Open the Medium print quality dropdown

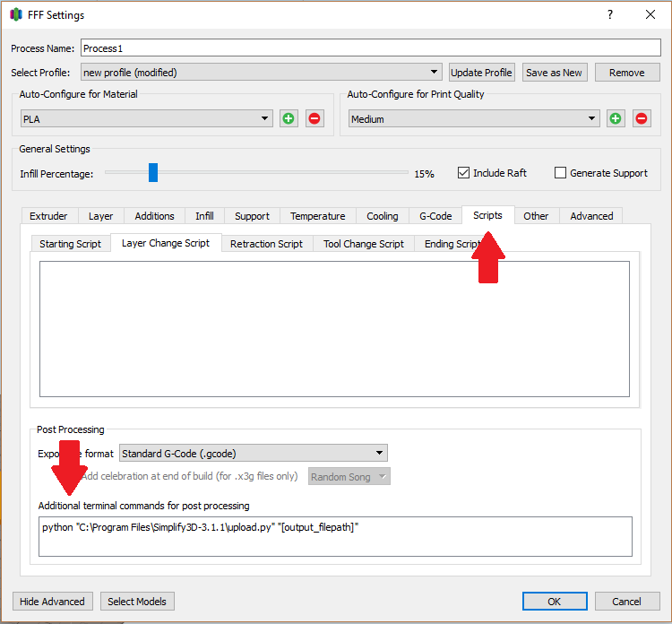point(474,118)
